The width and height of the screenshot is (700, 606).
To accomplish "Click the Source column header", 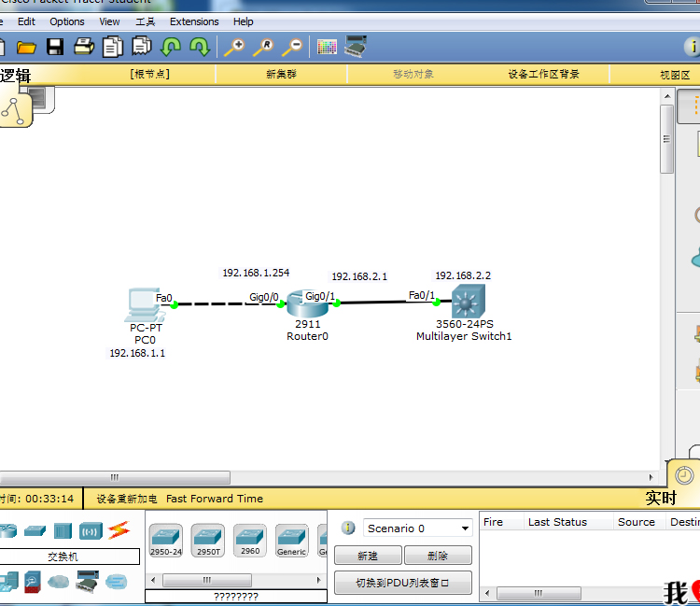I will 637,522.
